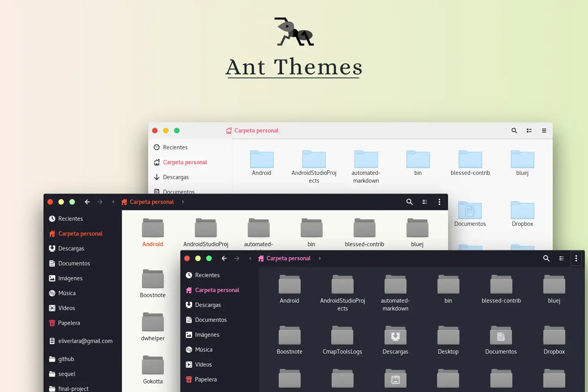
Task: Open the AndroidStudioProjects folder
Action: (342, 284)
